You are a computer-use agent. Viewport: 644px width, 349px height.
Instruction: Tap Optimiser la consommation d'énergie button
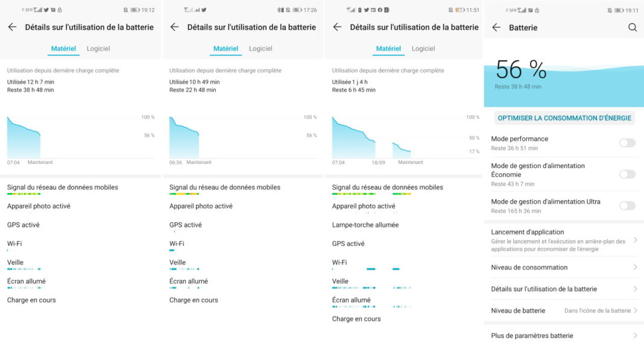tap(564, 118)
